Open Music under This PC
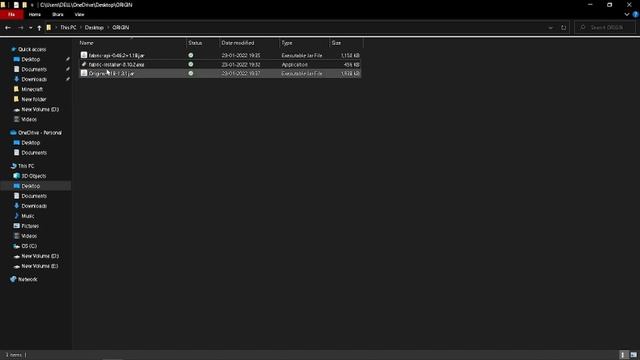This screenshot has height=360, width=640. [x=28, y=216]
